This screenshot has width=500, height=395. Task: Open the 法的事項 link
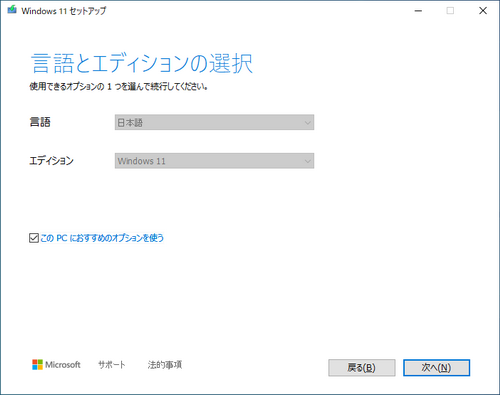coord(165,365)
